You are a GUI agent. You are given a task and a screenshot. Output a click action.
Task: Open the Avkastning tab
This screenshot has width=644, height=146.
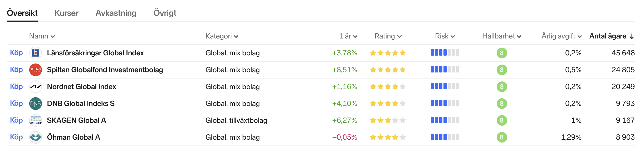click(116, 13)
